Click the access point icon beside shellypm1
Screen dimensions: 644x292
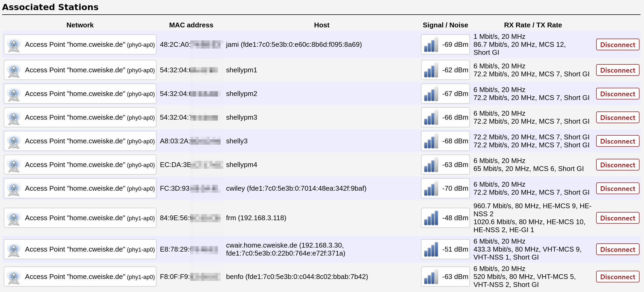pos(14,70)
